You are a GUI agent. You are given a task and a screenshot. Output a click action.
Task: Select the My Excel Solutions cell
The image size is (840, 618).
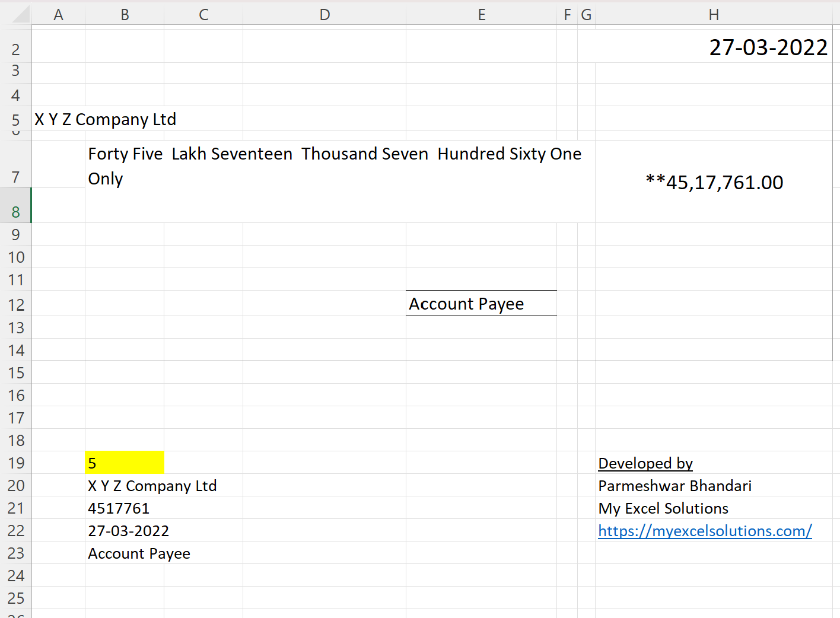663,508
